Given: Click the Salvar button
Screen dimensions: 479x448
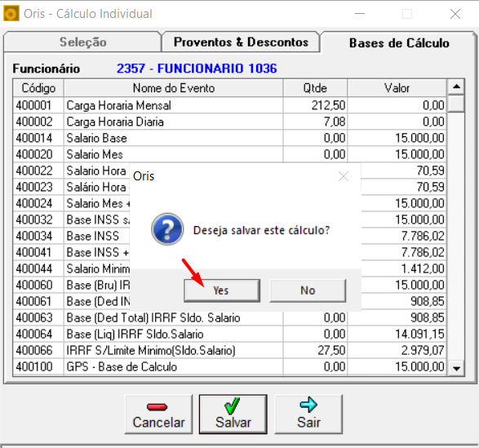Looking at the screenshot, I should pyautogui.click(x=233, y=414).
